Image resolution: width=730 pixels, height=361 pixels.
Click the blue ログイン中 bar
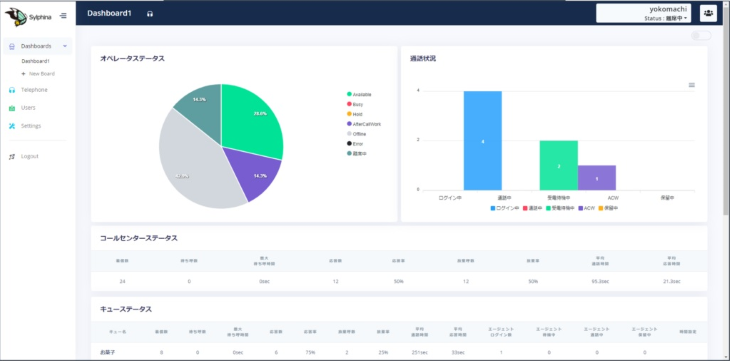[x=482, y=140]
